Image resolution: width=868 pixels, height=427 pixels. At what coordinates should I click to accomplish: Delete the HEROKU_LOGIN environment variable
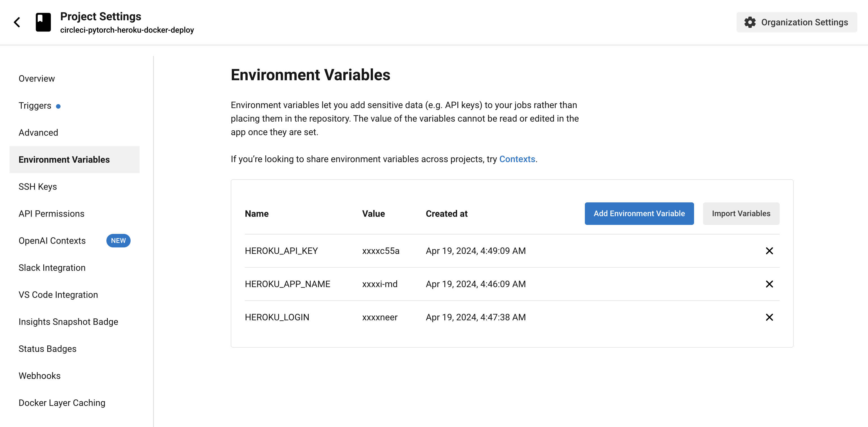tap(769, 317)
